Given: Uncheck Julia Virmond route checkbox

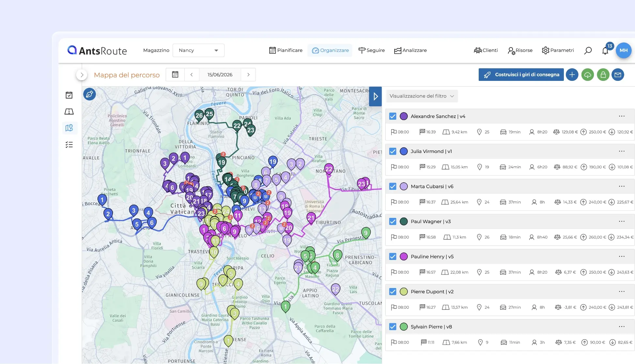Looking at the screenshot, I should 393,151.
